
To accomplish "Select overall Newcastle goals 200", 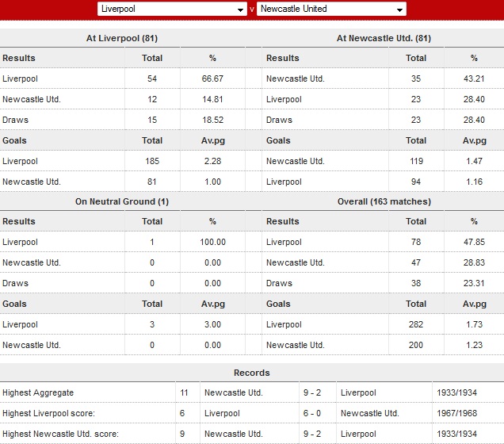I will tap(416, 345).
